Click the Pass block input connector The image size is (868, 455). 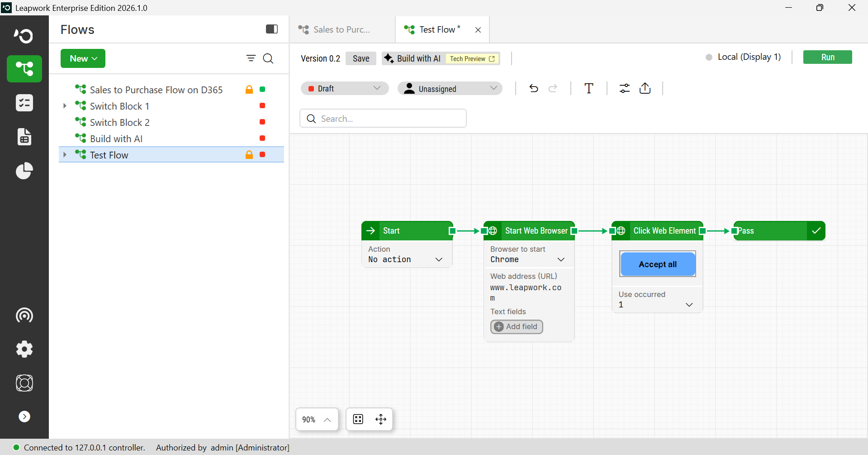735,231
